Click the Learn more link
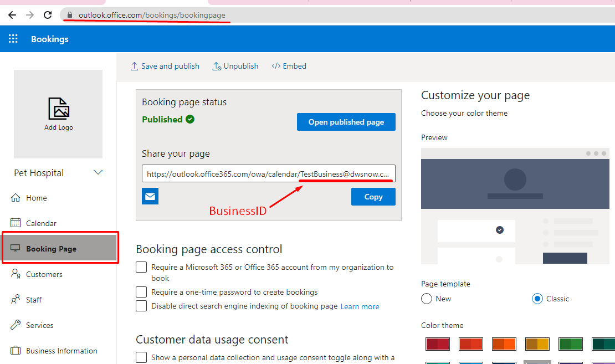This screenshot has width=615, height=364. (360, 306)
